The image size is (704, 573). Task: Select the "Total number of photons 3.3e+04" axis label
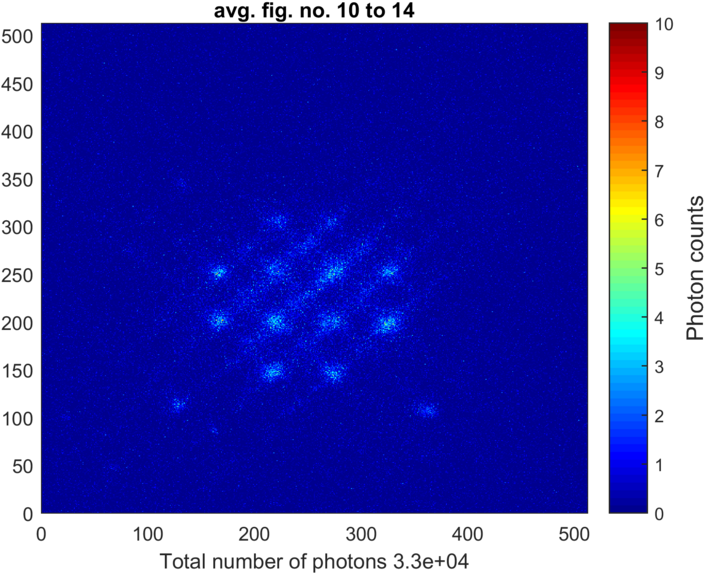(313, 561)
